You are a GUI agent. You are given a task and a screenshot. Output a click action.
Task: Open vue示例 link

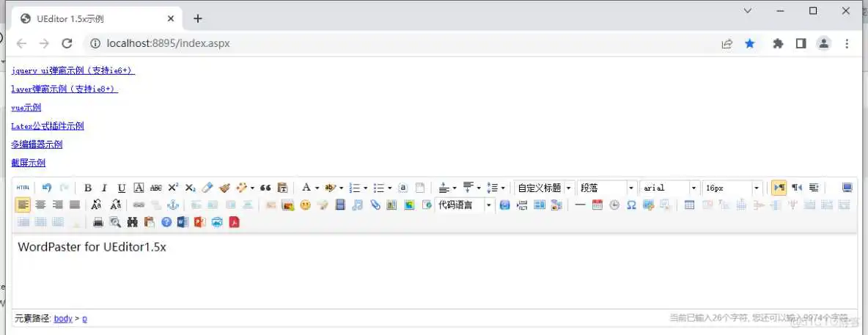pos(26,108)
